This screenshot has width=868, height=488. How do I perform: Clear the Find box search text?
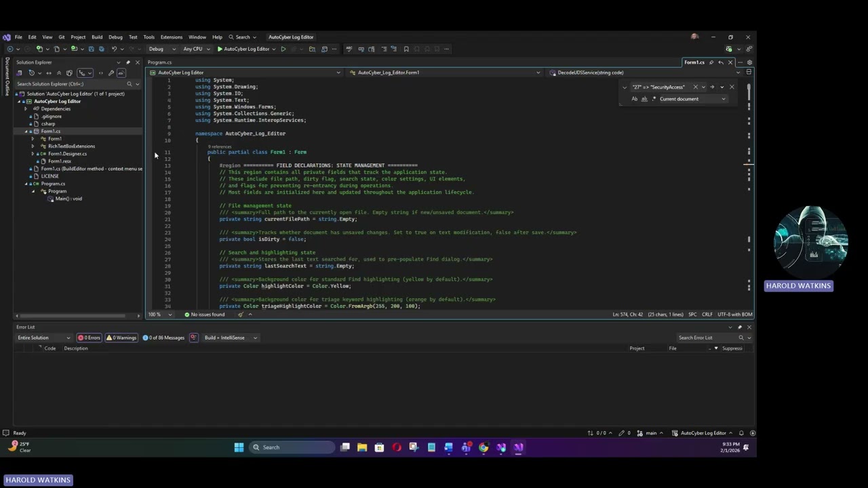695,87
